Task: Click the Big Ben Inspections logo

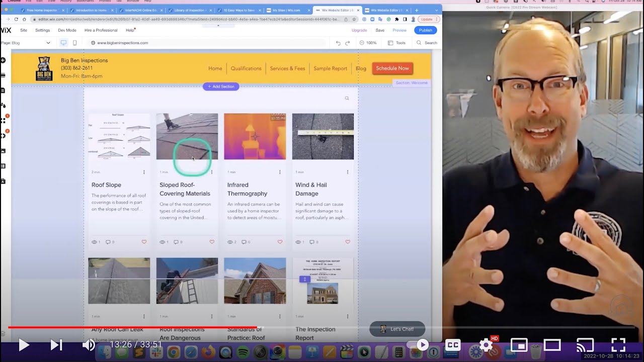Action: point(44,68)
